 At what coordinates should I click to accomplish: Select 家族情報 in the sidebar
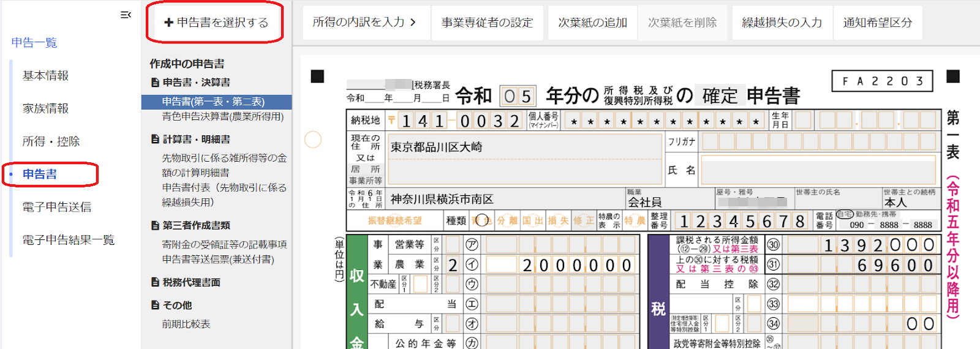click(46, 108)
